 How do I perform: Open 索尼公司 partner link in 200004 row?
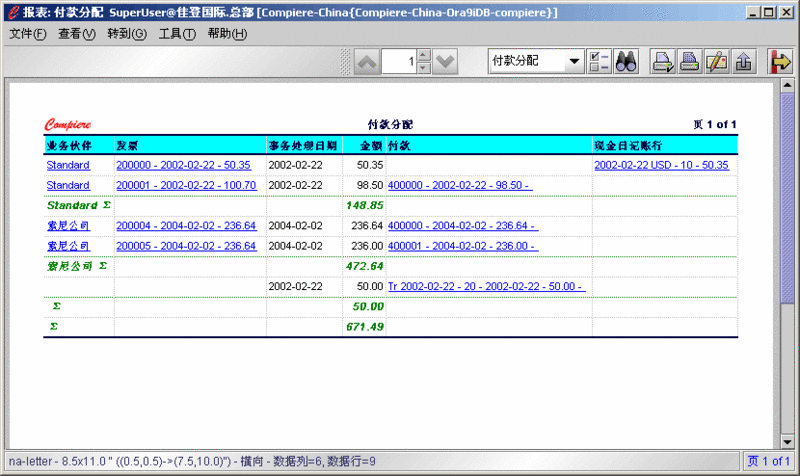click(68, 226)
